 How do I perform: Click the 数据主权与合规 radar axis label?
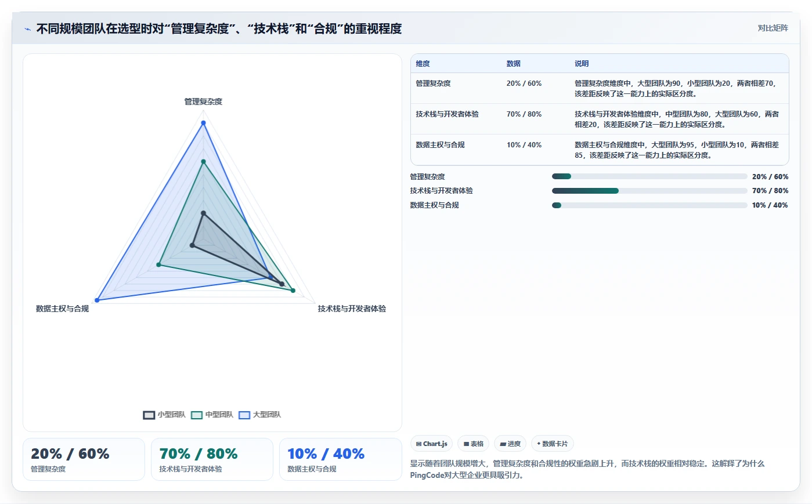pos(62,309)
